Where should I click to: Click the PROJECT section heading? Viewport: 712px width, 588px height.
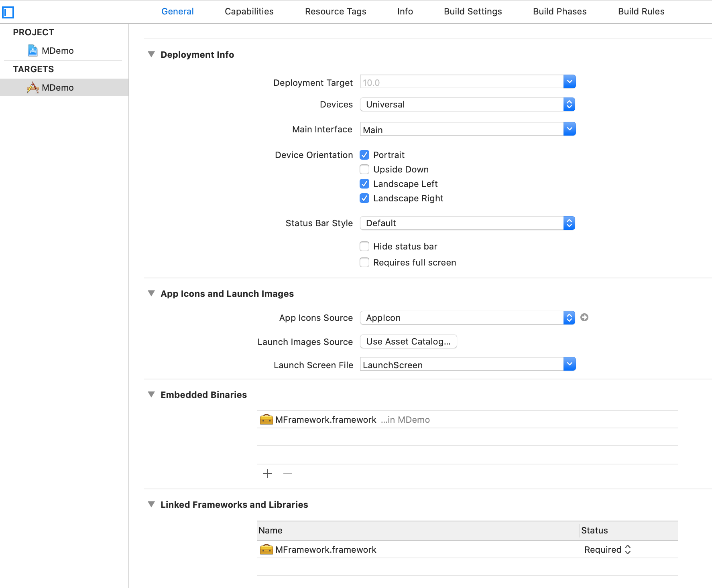33,32
